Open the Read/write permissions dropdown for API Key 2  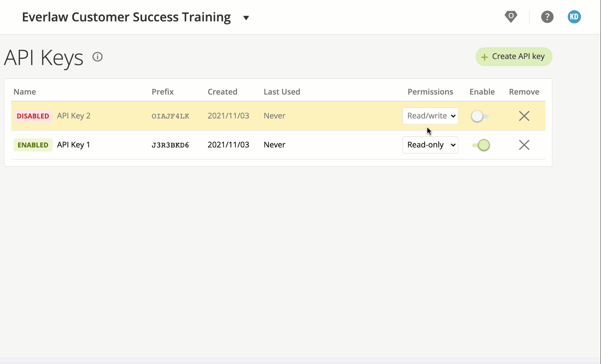coord(430,116)
